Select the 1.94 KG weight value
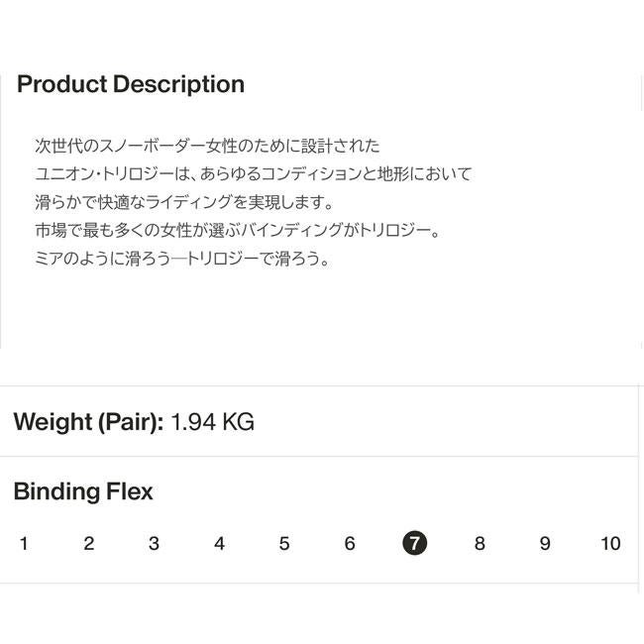Screen dimensions: 644x644 (x=212, y=422)
